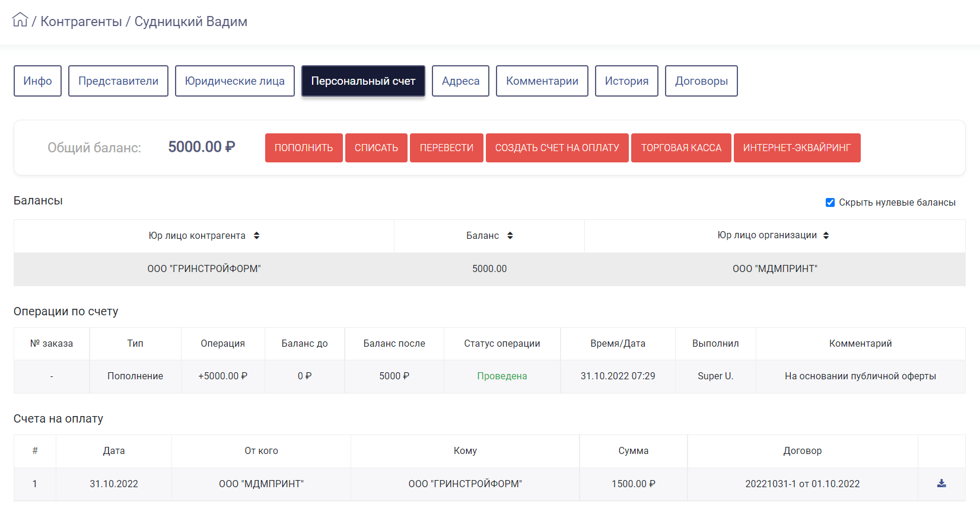Select the Персональный счет tab
This screenshot has width=980, height=518.
(x=363, y=81)
